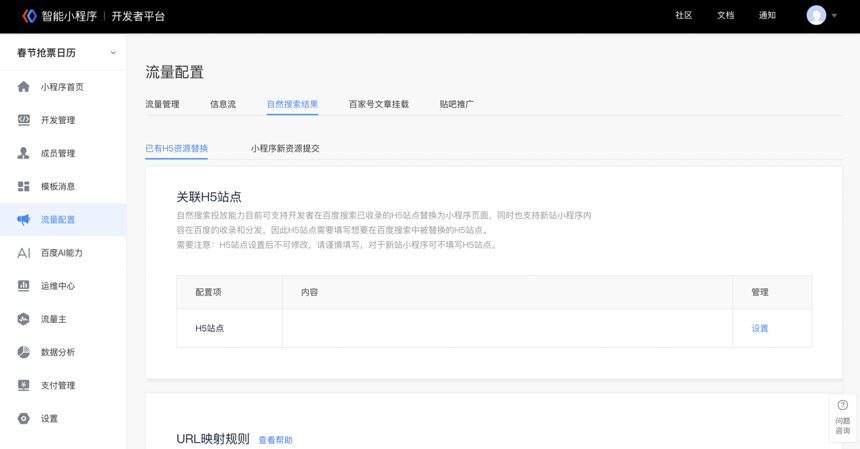Switch to the 流量管理 tab
860x449 pixels.
[162, 104]
